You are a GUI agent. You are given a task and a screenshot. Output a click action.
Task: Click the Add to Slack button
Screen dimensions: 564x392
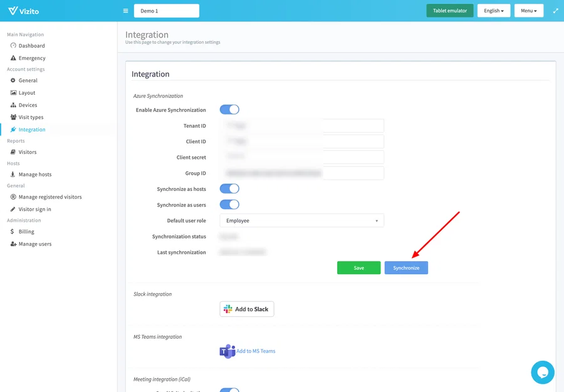[246, 309]
